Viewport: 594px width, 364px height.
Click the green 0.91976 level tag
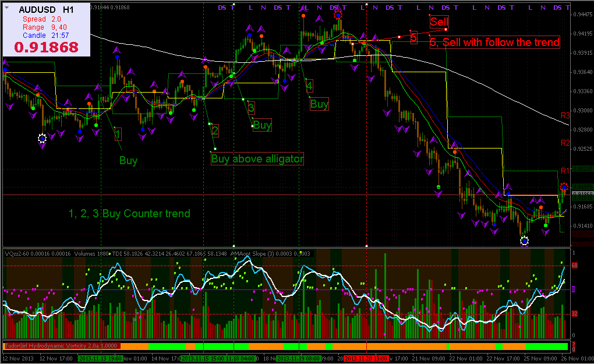click(x=582, y=187)
